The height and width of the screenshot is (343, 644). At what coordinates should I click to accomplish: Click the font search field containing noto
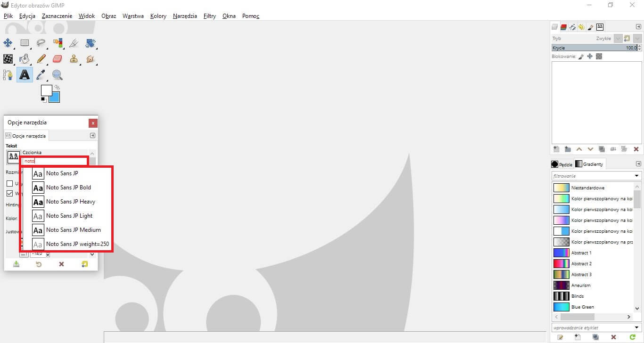[55, 161]
